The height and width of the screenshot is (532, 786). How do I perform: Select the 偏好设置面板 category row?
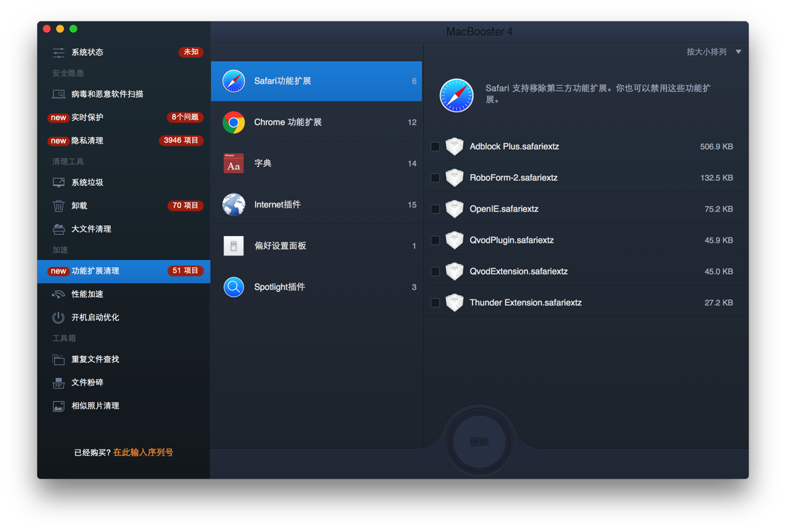click(316, 246)
